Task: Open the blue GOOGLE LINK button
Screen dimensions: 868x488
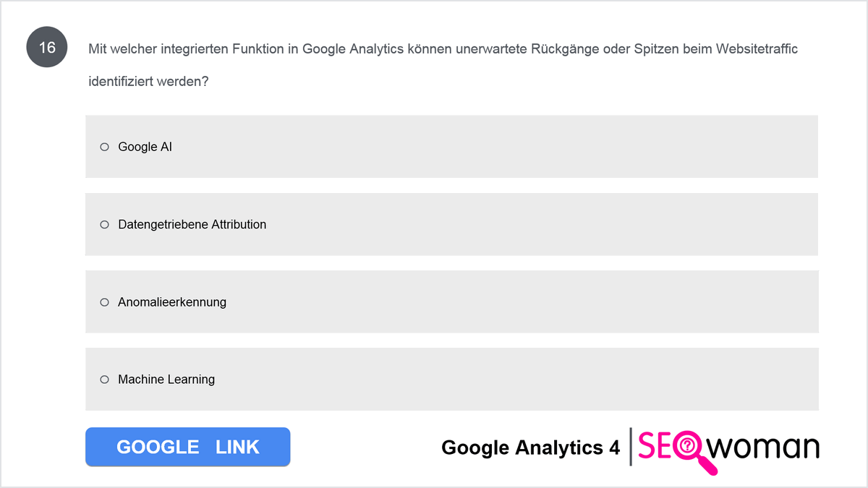Action: pos(187,447)
